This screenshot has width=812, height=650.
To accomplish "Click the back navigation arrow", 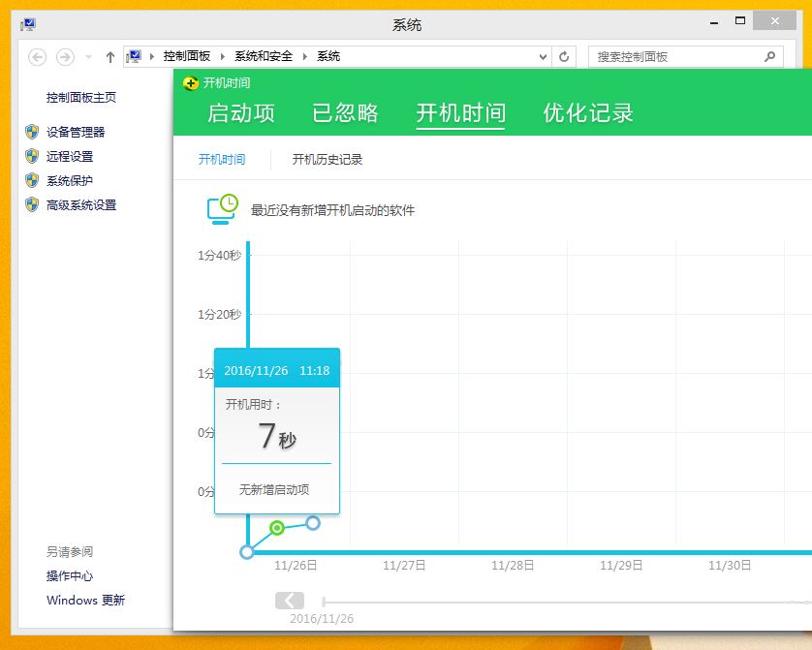I will coord(37,56).
